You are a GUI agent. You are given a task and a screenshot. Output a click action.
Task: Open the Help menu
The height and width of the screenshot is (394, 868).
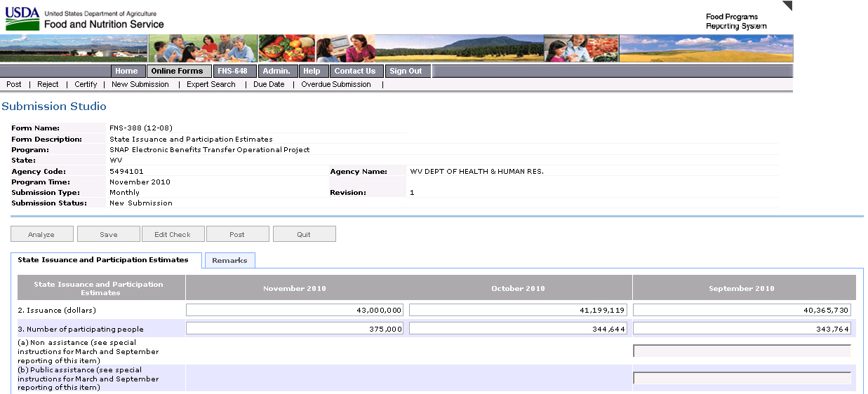pos(312,71)
